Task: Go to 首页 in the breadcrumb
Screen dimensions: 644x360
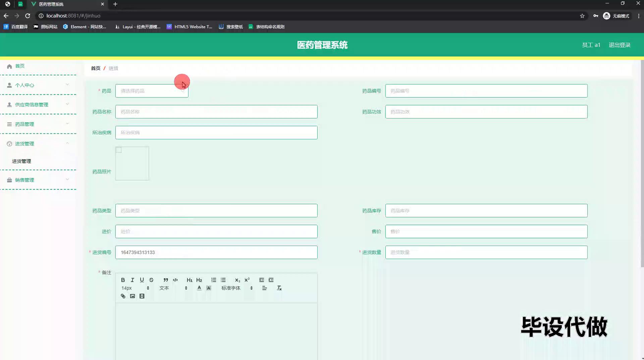Action: click(x=96, y=68)
